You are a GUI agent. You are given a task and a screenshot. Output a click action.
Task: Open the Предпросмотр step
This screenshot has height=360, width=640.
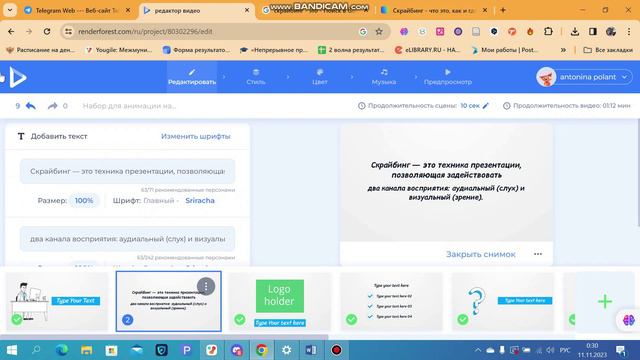point(448,77)
